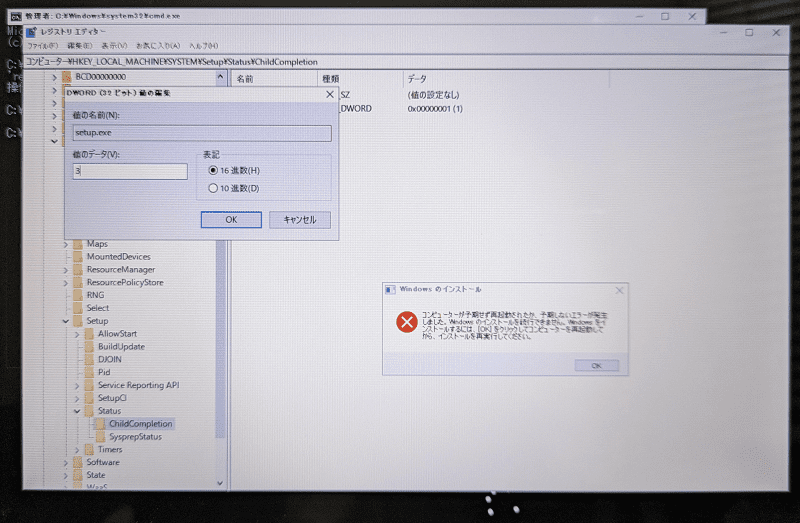
Task: Close the Windows のインストール error dialog
Action: [x=619, y=290]
